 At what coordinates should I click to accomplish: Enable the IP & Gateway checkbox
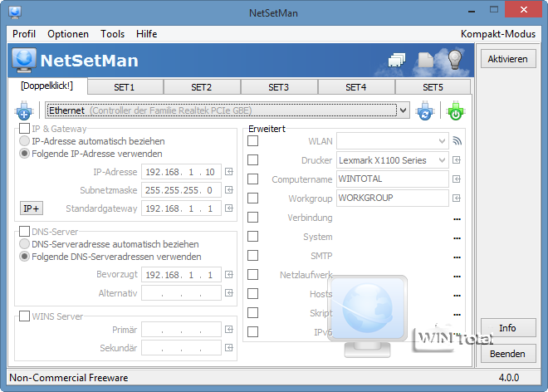(24, 129)
